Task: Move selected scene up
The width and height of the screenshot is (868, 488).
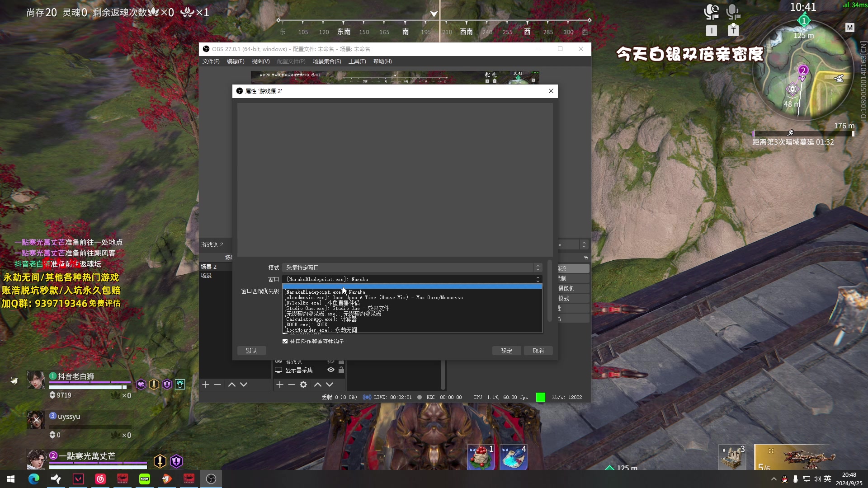Action: pos(231,385)
